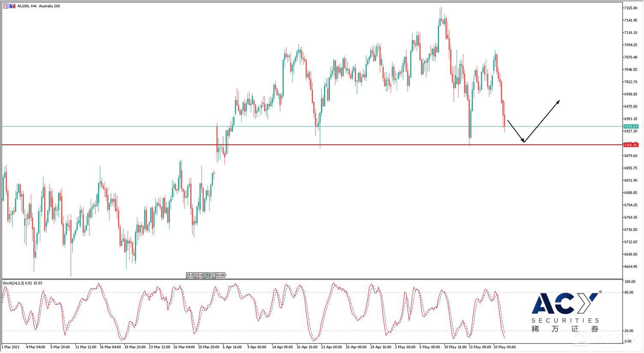Click the 7141.95 price axis label

point(631,21)
